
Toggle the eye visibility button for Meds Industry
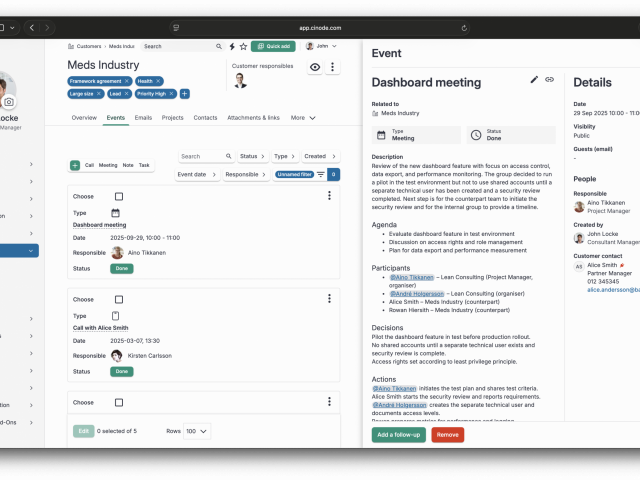pos(315,67)
